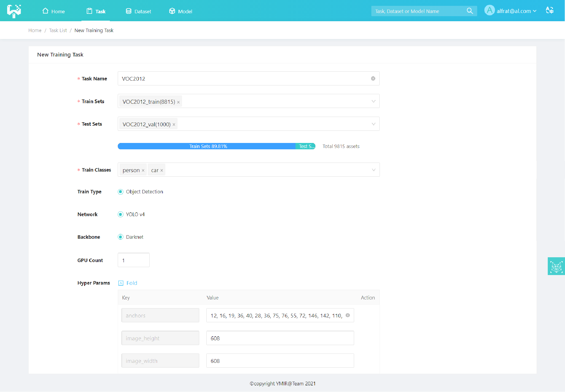Remove VOC2012_train tag with x

[178, 102]
